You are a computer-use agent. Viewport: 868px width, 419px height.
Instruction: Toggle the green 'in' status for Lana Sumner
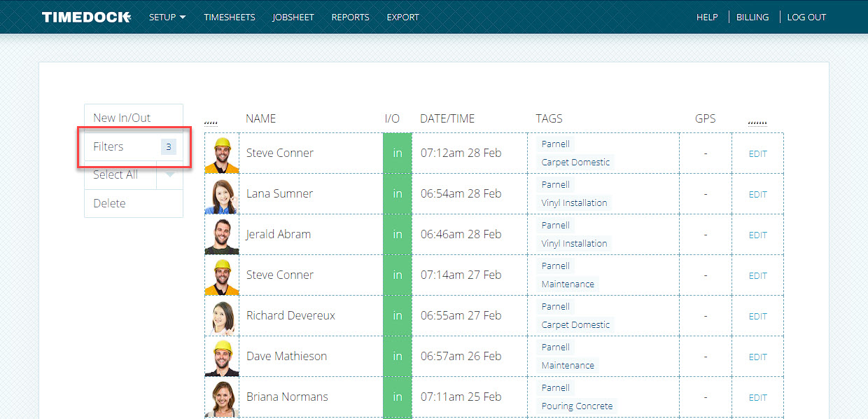pos(397,194)
